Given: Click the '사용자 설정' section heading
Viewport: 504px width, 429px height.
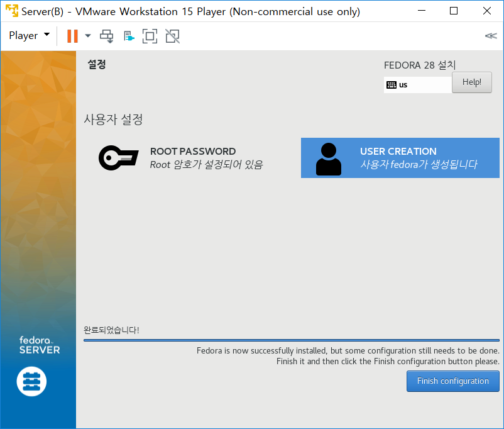Looking at the screenshot, I should pyautogui.click(x=113, y=120).
